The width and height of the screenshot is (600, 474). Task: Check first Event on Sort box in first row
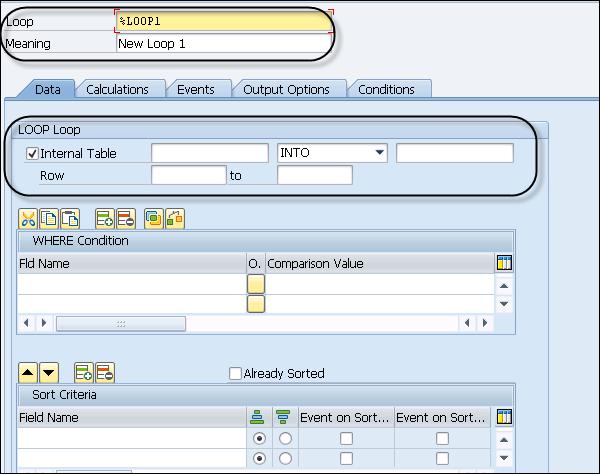pos(346,439)
